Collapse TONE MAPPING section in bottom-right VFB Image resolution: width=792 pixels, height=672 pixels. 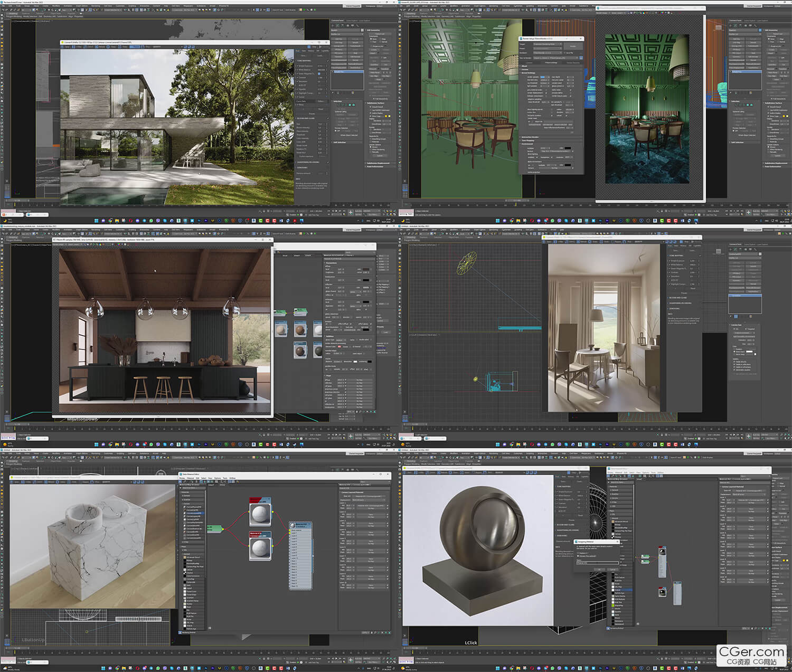tap(563, 487)
